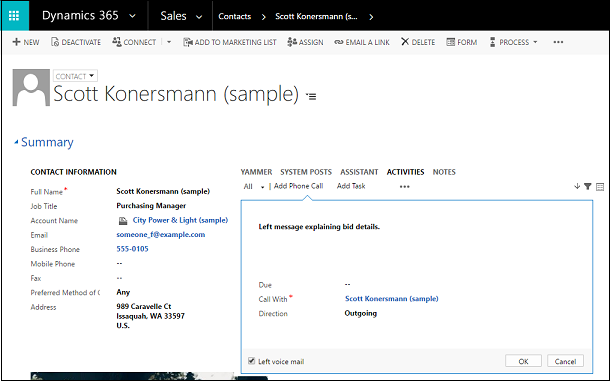
Task: Click Add Phone Call
Action: [x=298, y=186]
